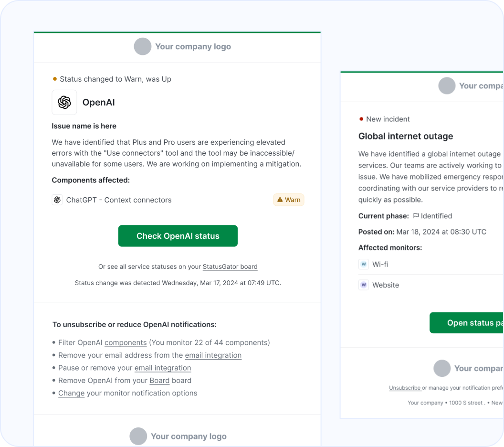Click the ChatGPT Context connectors component icon
Image resolution: width=504 pixels, height=447 pixels.
coord(57,200)
